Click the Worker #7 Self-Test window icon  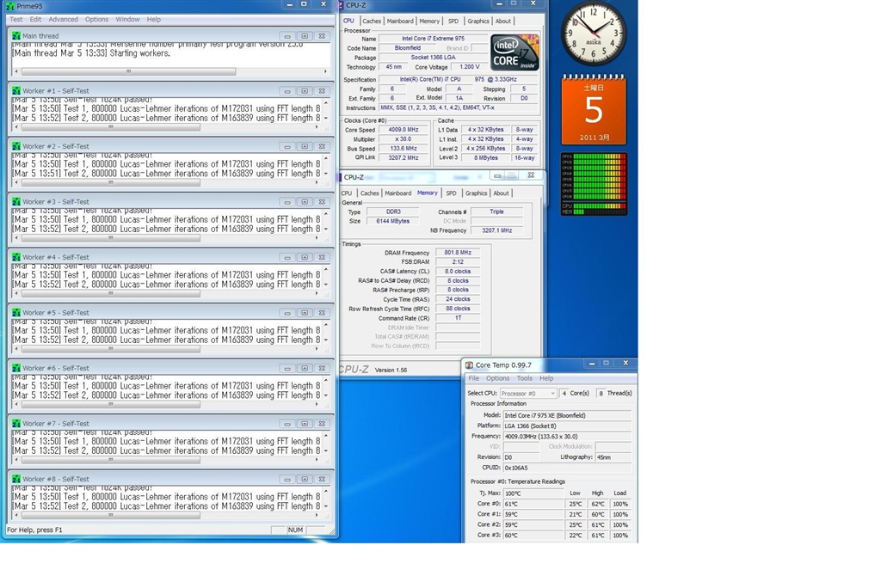[x=16, y=424]
